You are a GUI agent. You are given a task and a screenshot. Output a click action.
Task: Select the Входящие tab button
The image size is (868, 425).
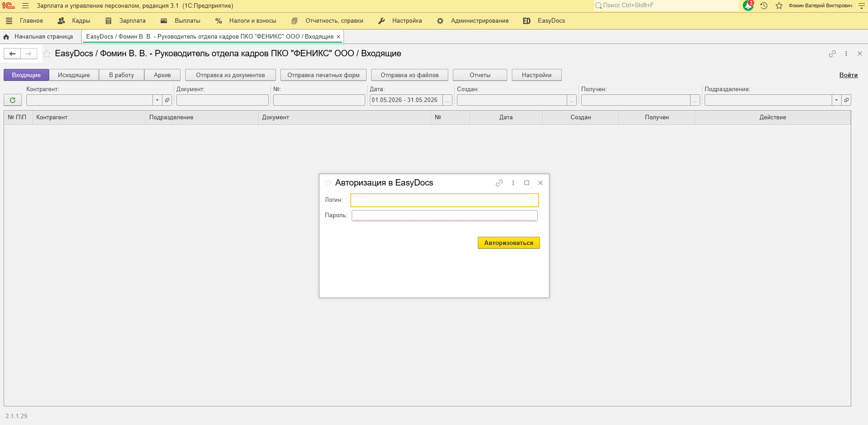coord(26,75)
